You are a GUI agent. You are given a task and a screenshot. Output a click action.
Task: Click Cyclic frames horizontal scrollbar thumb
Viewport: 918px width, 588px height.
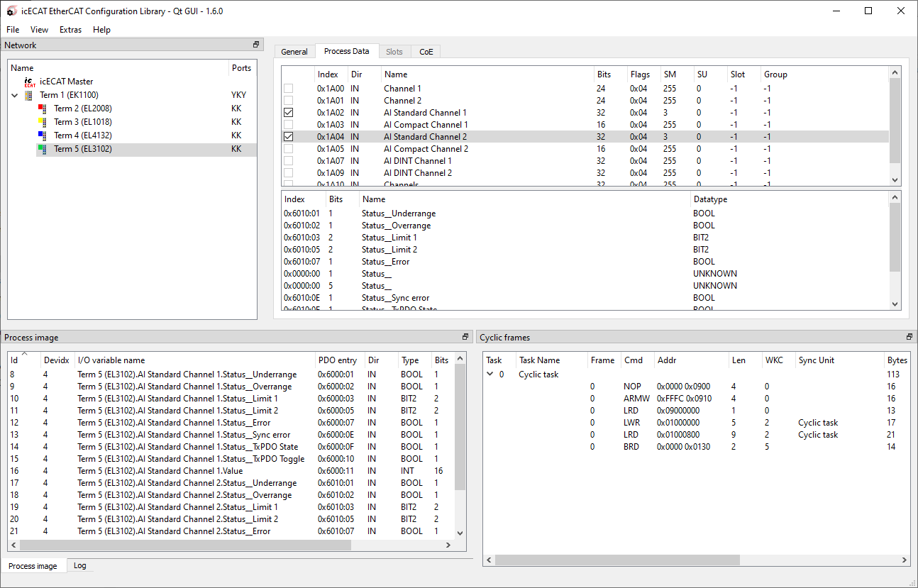point(617,560)
